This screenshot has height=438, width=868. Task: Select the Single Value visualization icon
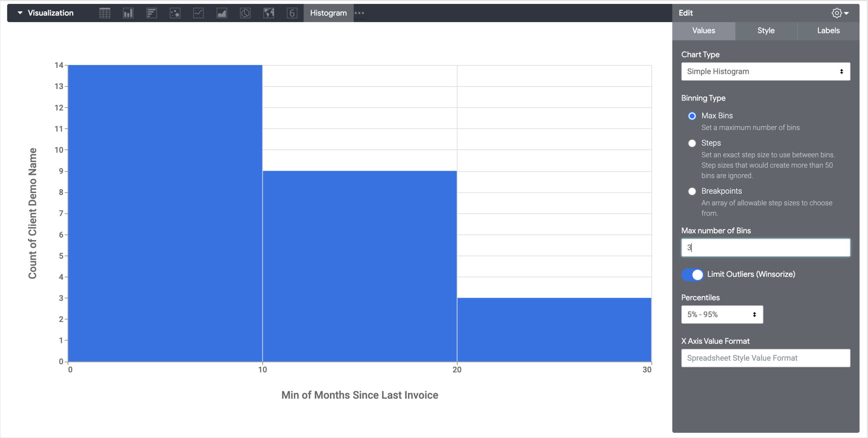pyautogui.click(x=292, y=13)
